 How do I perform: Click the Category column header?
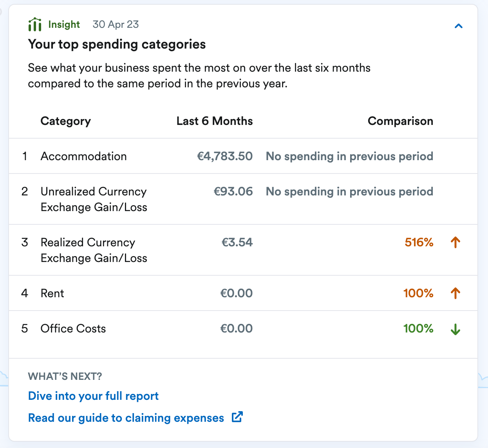pyautogui.click(x=65, y=121)
